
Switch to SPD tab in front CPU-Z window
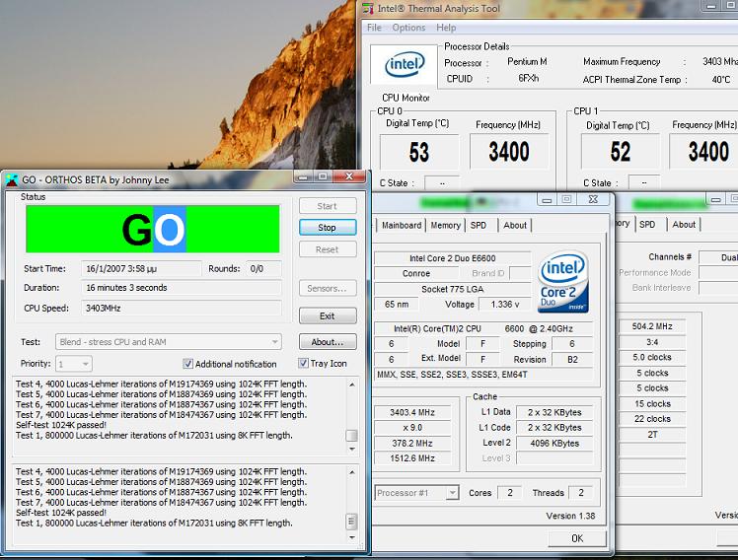(x=479, y=225)
